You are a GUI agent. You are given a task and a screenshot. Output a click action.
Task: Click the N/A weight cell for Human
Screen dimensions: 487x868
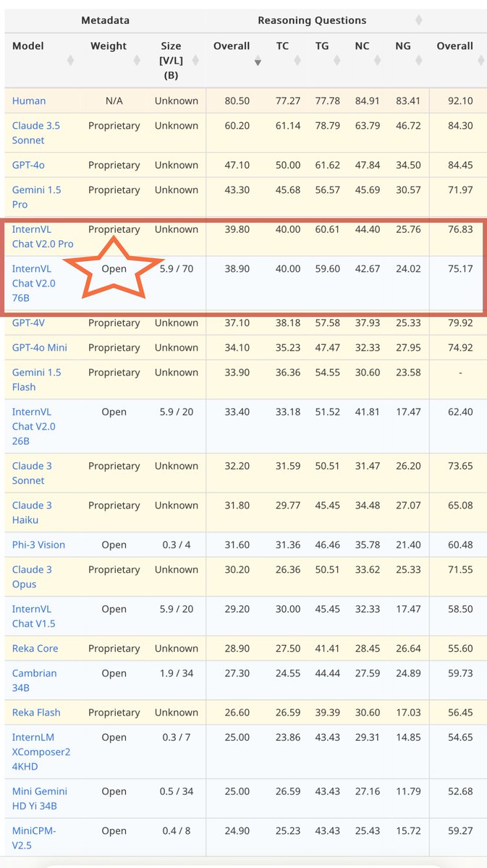pos(114,101)
